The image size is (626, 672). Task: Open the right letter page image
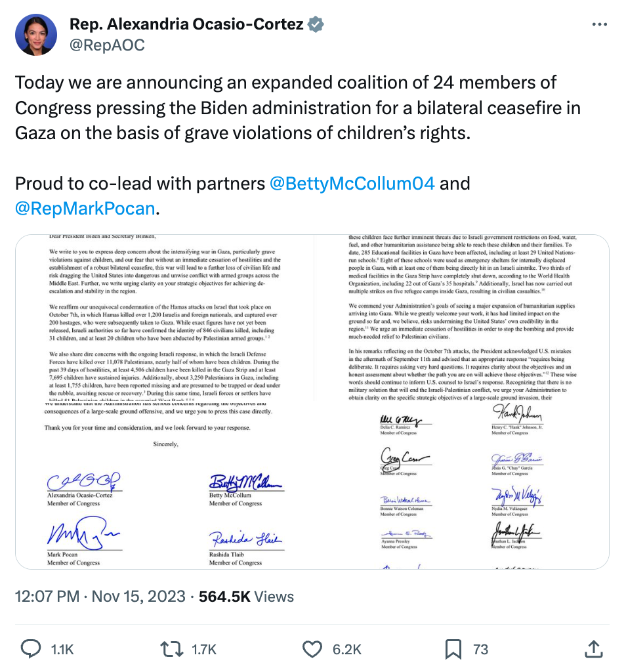coord(462,401)
